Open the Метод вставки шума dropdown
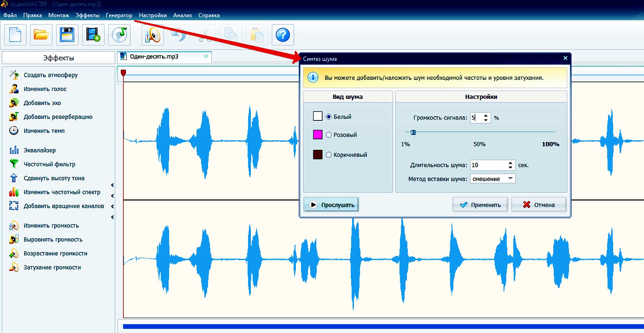The image size is (644, 333). tap(493, 179)
